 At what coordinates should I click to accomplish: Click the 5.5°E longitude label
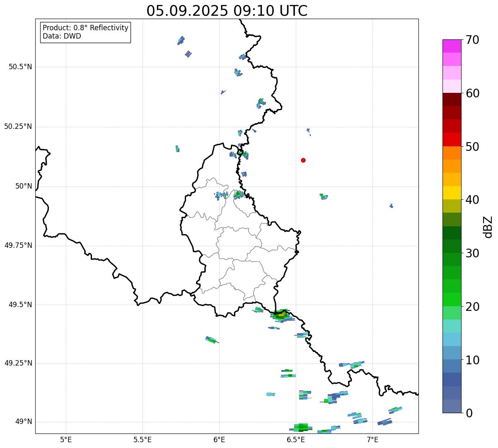click(x=143, y=440)
